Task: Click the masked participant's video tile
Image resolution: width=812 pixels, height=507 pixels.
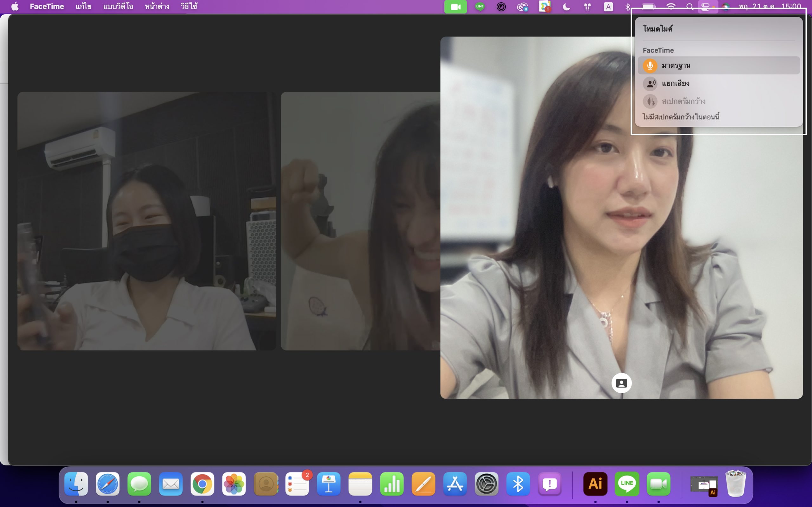Action: pyautogui.click(x=147, y=221)
